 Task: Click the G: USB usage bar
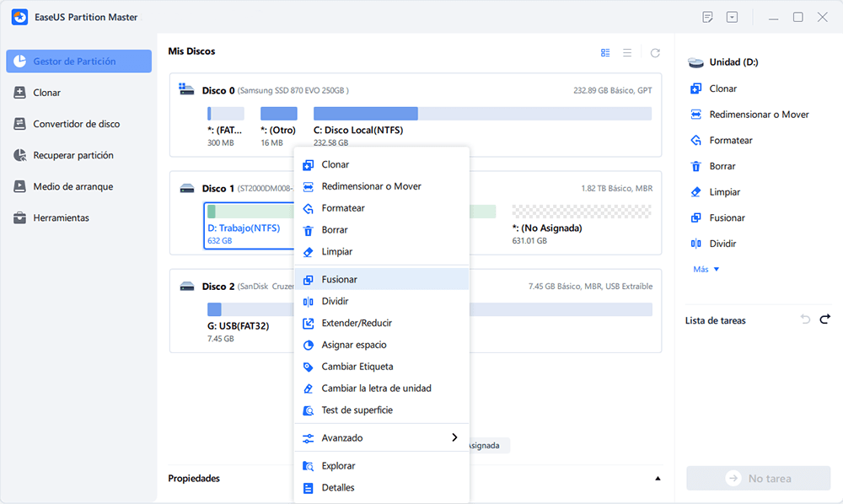click(430, 309)
